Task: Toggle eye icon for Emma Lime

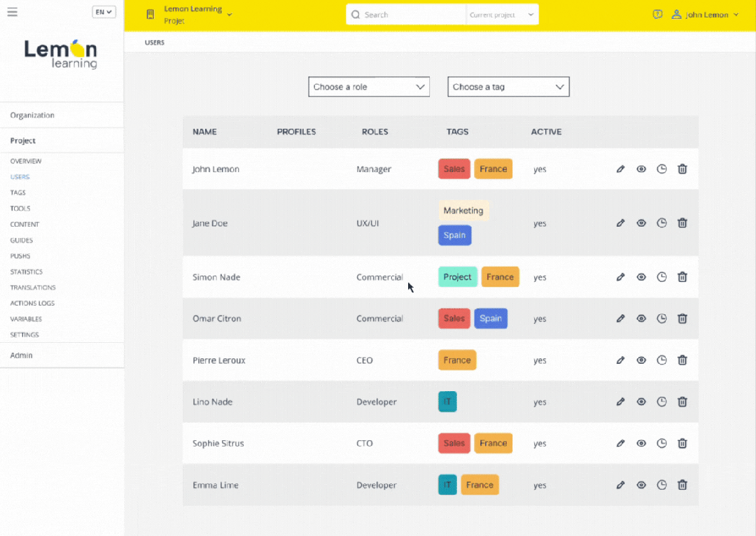Action: click(x=641, y=485)
